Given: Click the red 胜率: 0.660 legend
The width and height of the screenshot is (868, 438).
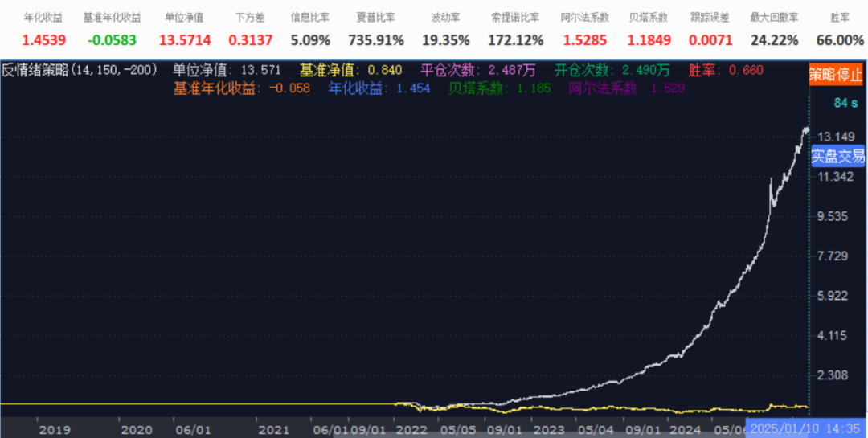Looking at the screenshot, I should pos(726,71).
